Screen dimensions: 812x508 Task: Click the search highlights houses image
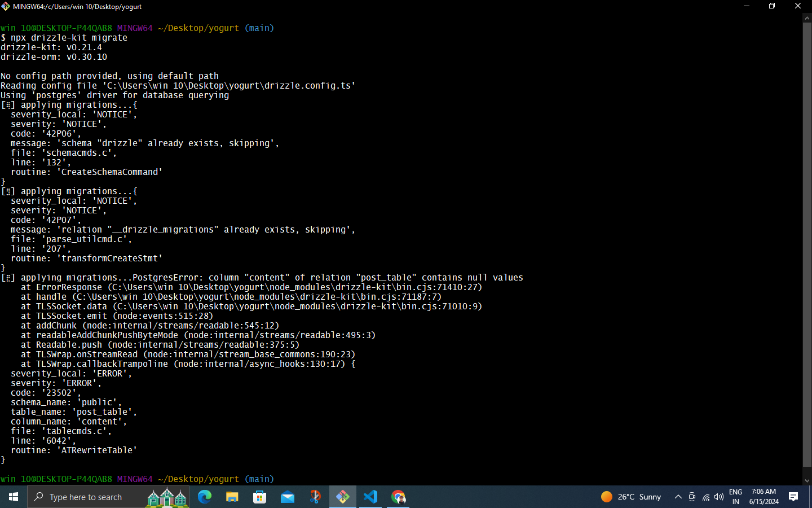pos(167,497)
